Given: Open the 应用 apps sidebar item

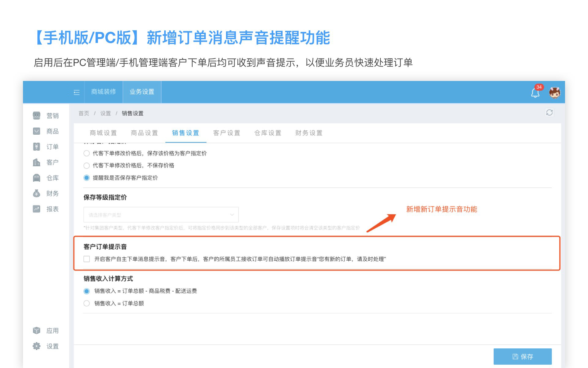Looking at the screenshot, I should (52, 331).
